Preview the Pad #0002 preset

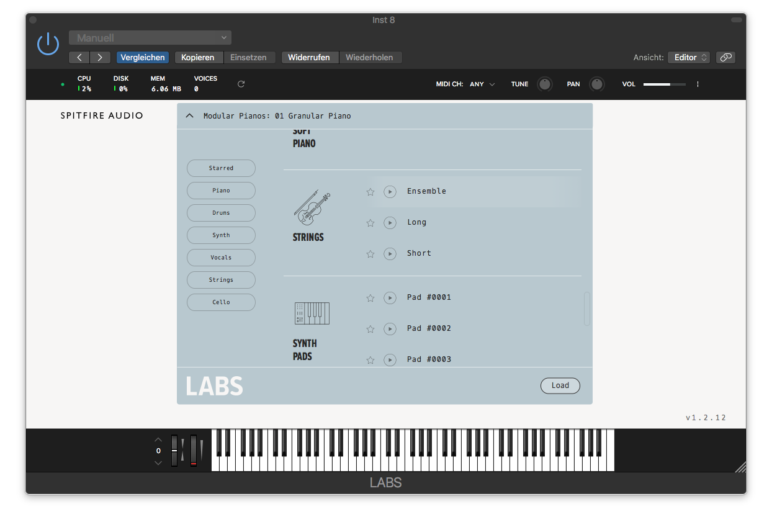[390, 329]
